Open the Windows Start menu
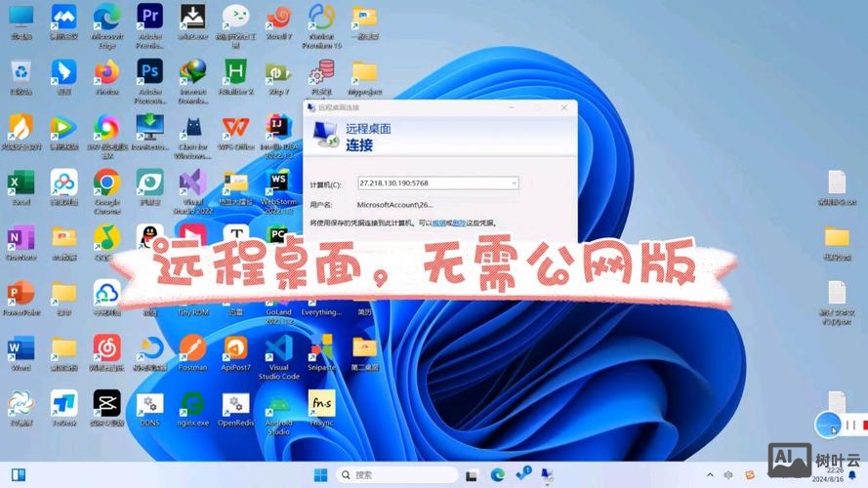Image resolution: width=868 pixels, height=488 pixels. [320, 474]
